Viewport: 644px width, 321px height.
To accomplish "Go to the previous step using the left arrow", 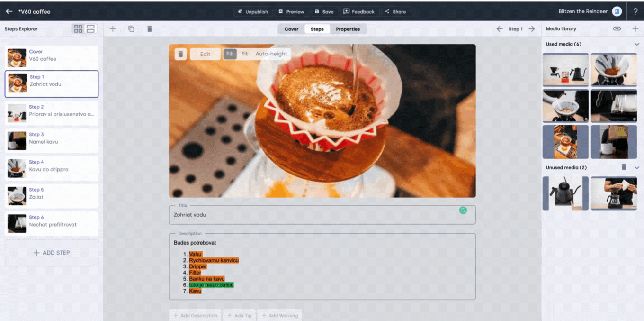I will point(500,29).
